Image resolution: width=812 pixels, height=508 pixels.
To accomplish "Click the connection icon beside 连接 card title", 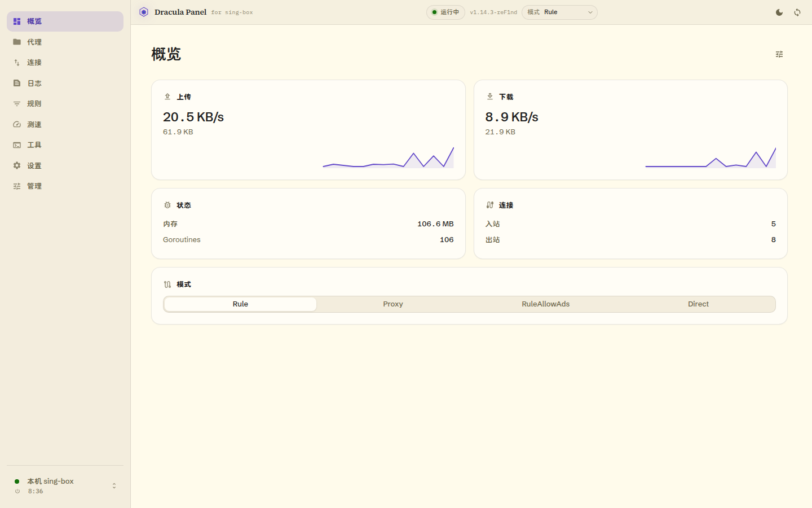I will [490, 205].
